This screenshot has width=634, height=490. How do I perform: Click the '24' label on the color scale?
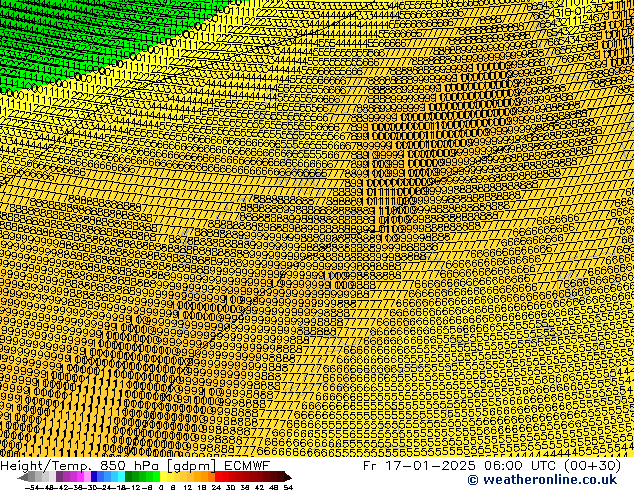[216, 488]
